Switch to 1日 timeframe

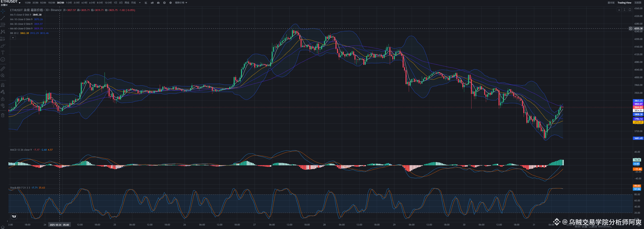pyautogui.click(x=115, y=3)
